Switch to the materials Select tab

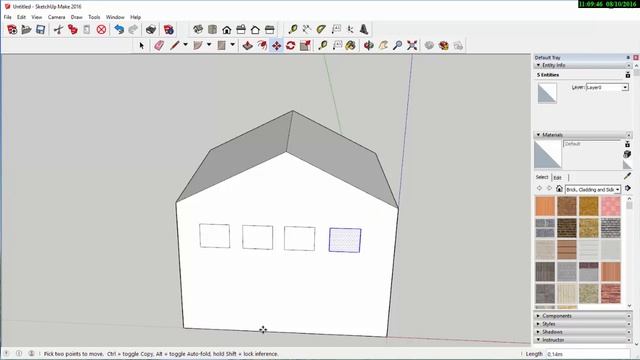(x=542, y=177)
